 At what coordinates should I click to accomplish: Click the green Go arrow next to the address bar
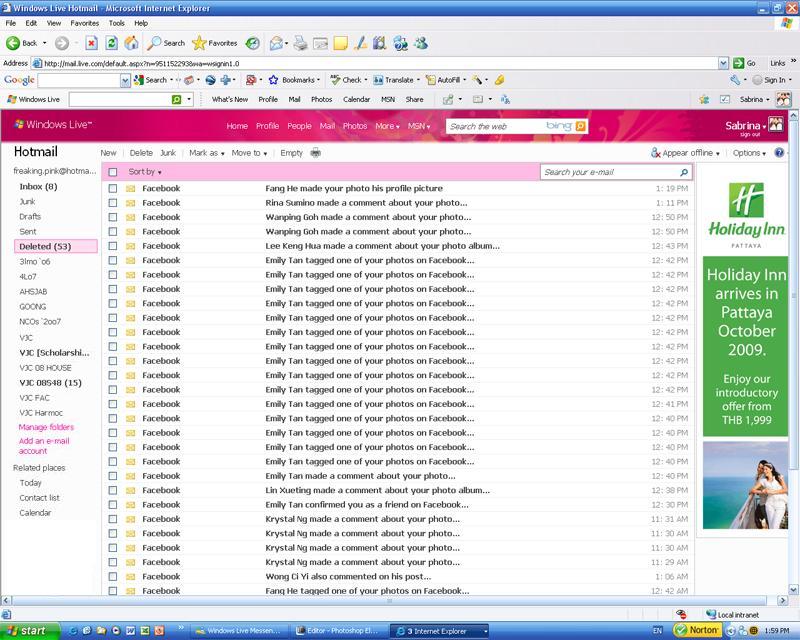[x=738, y=63]
